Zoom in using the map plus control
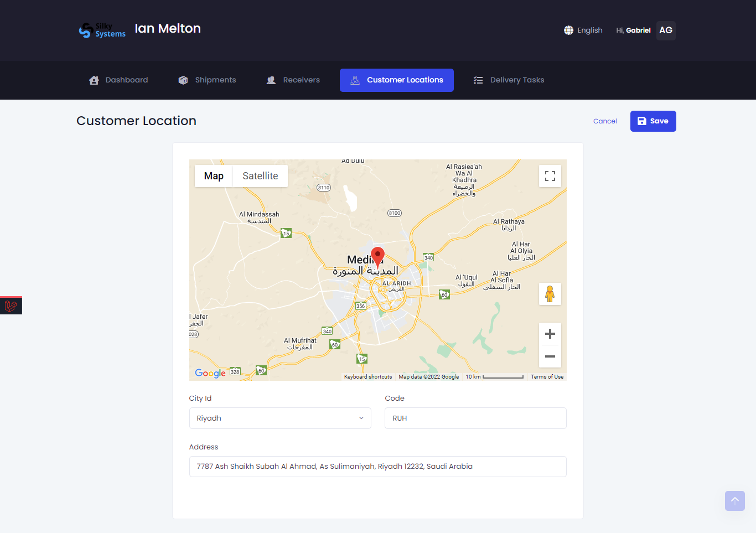Screen dimensions: 756x533 [550, 333]
